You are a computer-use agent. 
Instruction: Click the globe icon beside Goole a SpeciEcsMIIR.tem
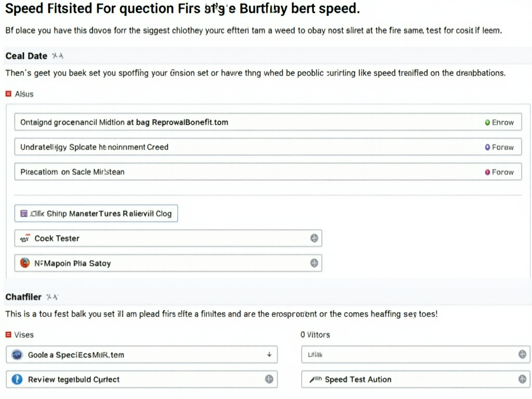[x=17, y=355]
